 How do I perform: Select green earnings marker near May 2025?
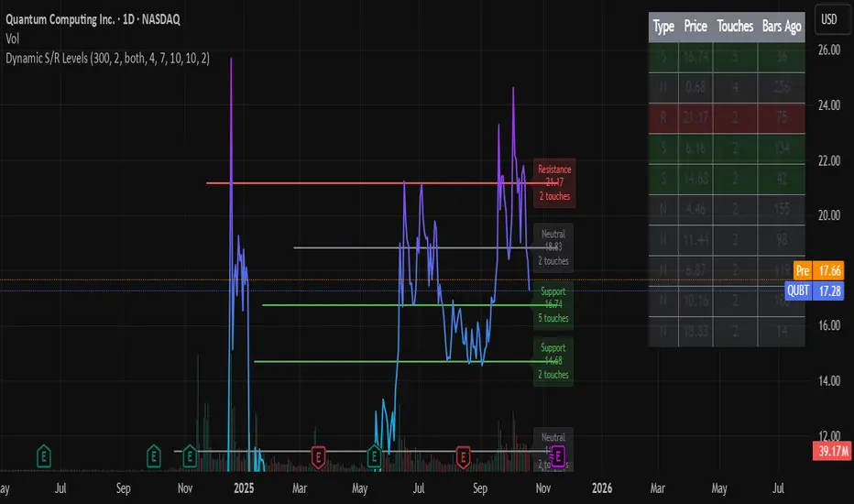[x=375, y=455]
